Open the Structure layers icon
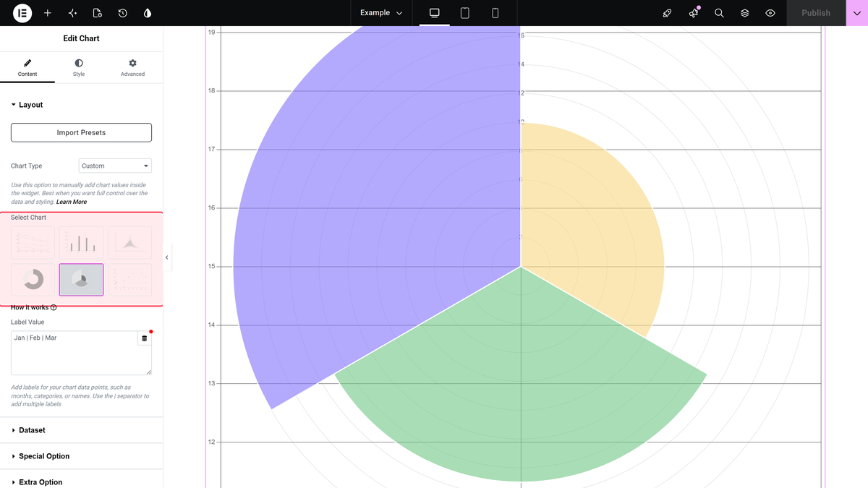The width and height of the screenshot is (868, 488). tap(745, 13)
